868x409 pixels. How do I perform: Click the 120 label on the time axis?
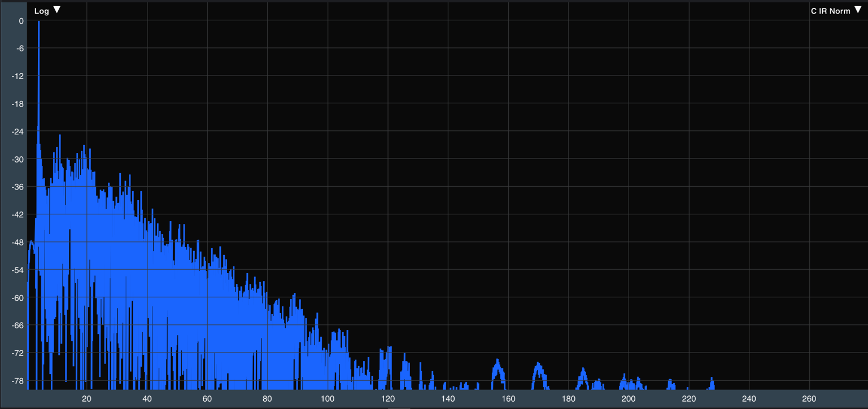[x=387, y=399]
